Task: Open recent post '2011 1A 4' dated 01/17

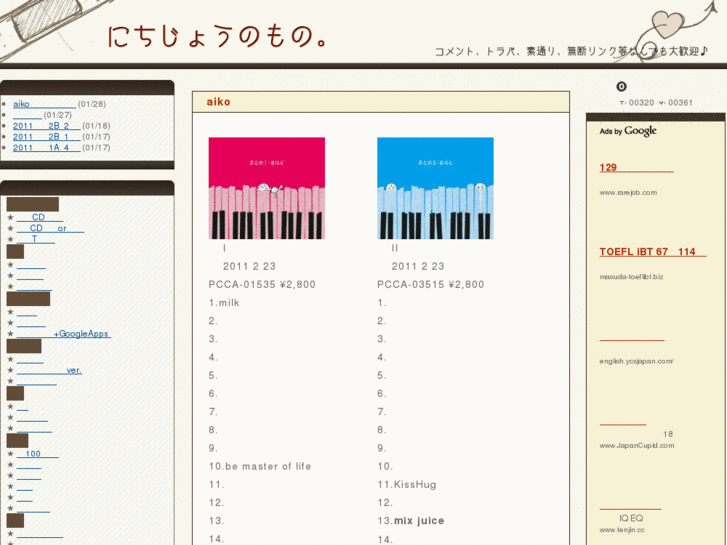Action: (x=46, y=147)
